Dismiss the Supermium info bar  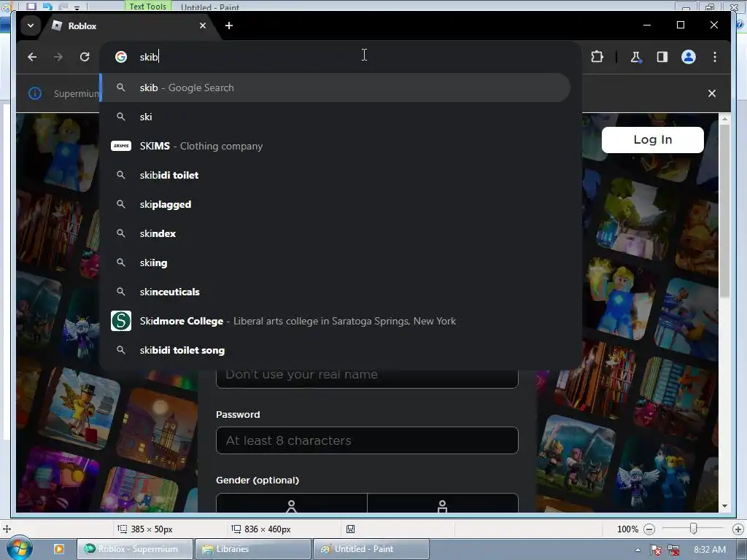[712, 93]
